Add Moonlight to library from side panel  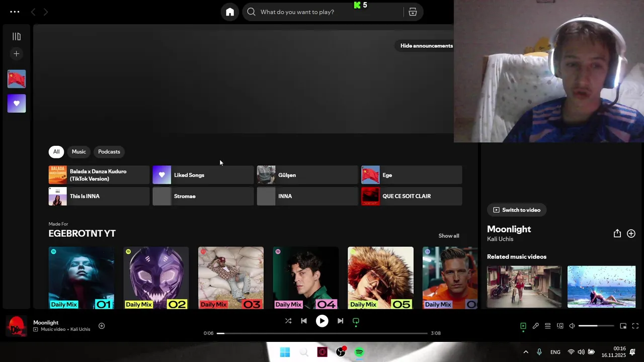coord(631,234)
